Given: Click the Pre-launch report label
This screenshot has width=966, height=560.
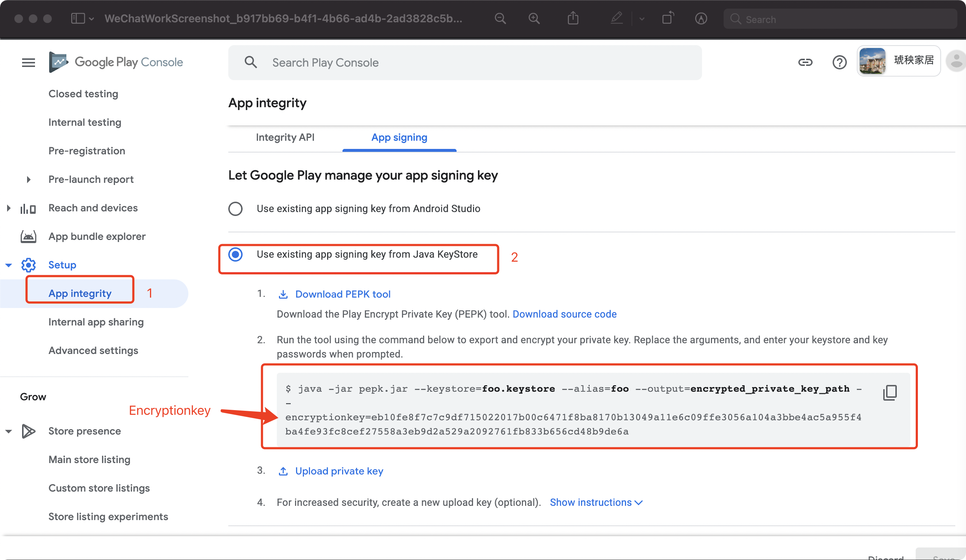Looking at the screenshot, I should pyautogui.click(x=91, y=180).
